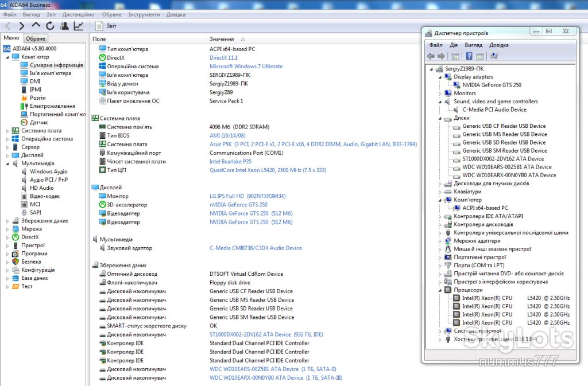The image size is (588, 386).
Task: Open Довідка menu in Device Manager
Action: coord(499,45)
